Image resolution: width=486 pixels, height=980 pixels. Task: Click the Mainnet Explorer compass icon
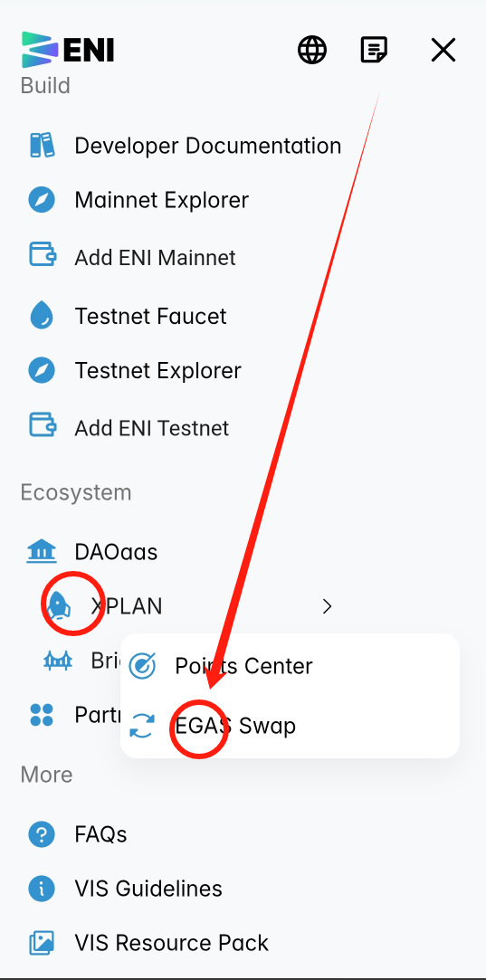coord(42,201)
